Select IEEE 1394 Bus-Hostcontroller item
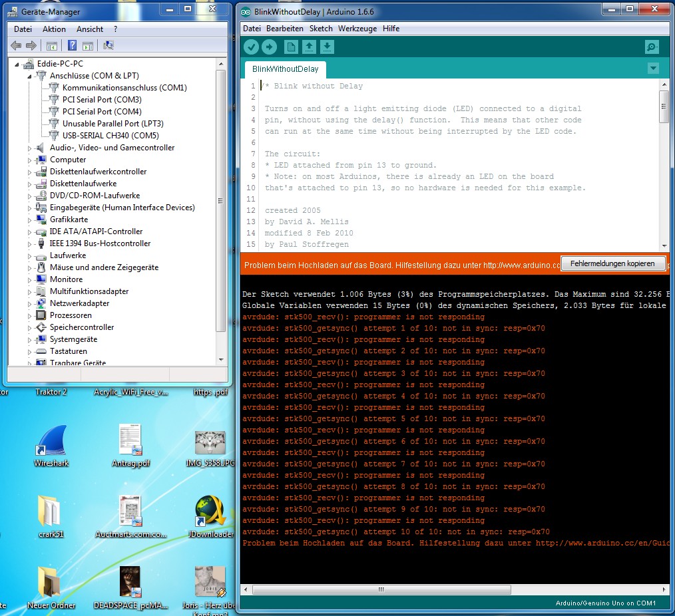Viewport: 675px width, 616px height. pyautogui.click(x=100, y=243)
